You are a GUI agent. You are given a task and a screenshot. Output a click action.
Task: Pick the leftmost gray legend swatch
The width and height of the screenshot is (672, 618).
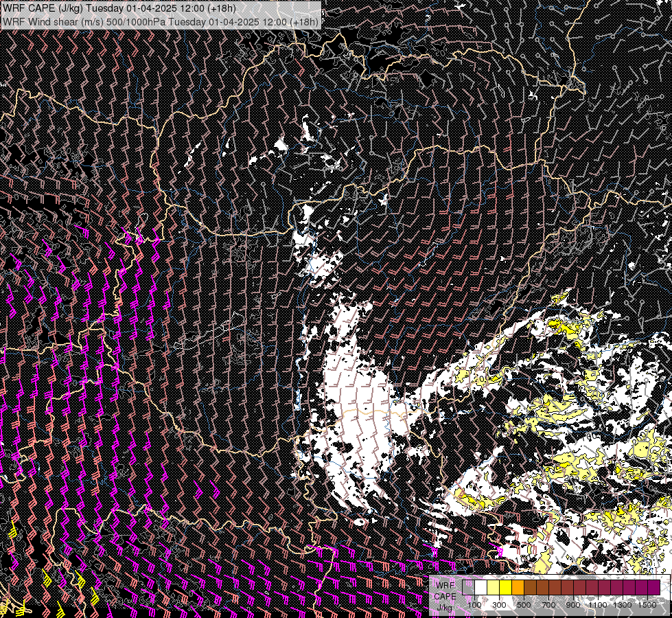(x=468, y=587)
